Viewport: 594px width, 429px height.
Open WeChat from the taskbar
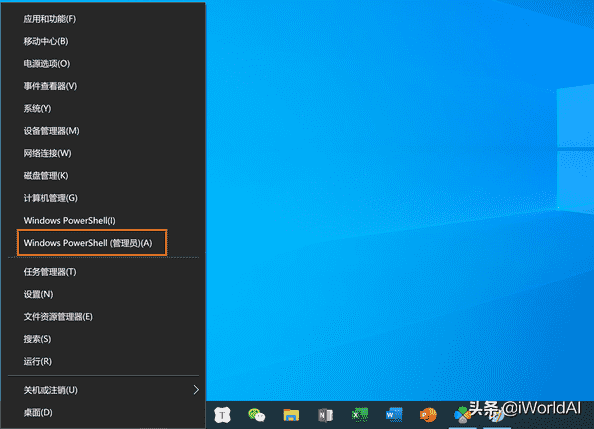point(256,415)
